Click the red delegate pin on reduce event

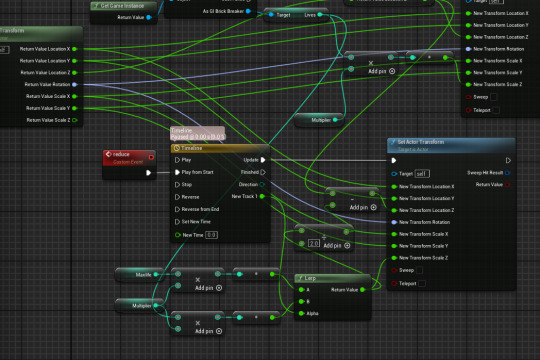151,157
